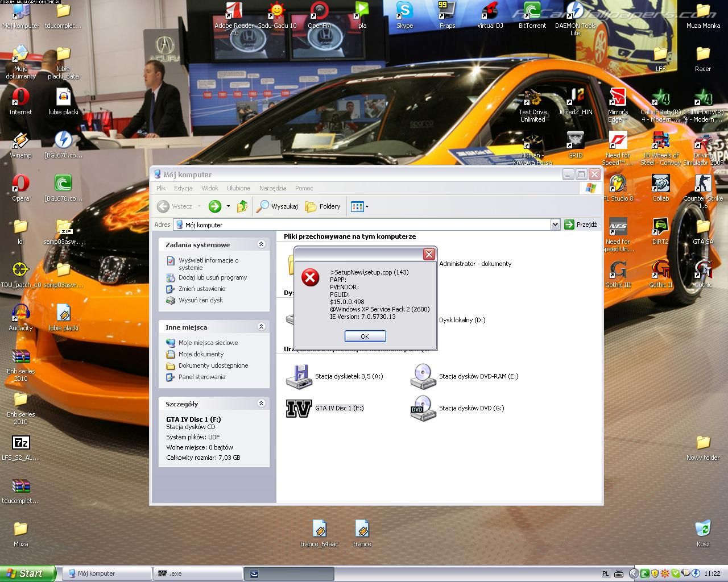Toggle the Foldery pane button
Image resolution: width=728 pixels, height=582 pixels.
[322, 206]
